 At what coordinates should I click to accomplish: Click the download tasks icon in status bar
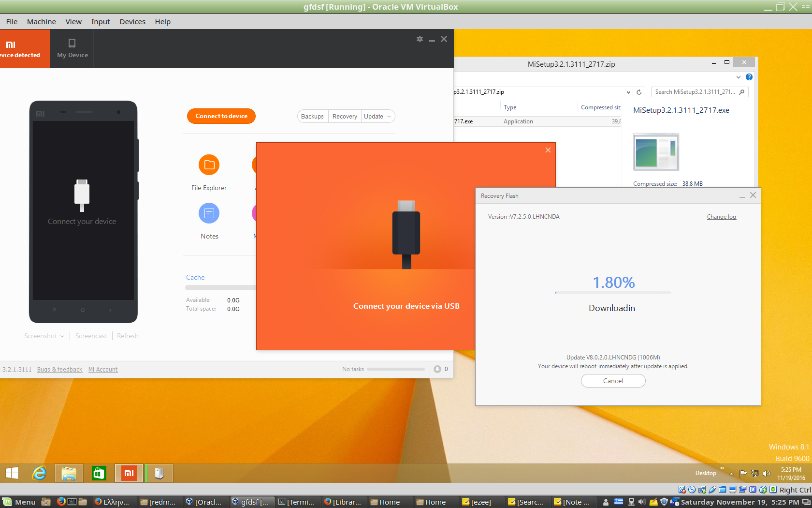(x=437, y=369)
